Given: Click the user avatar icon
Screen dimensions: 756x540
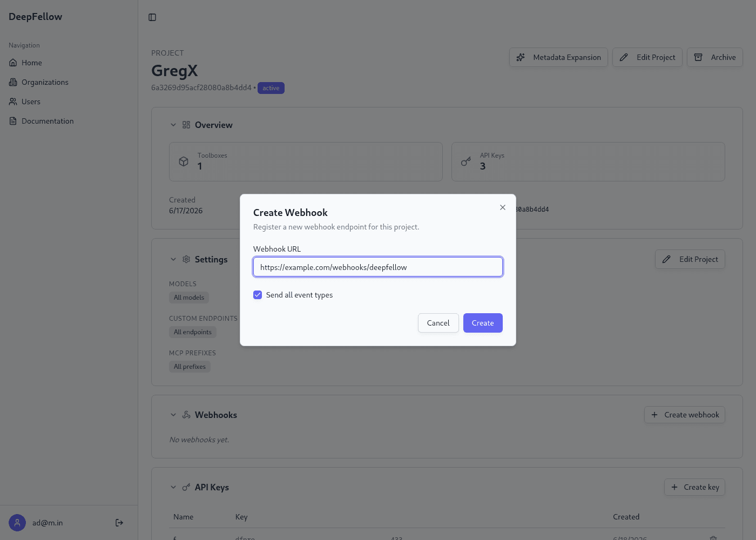Looking at the screenshot, I should [x=17, y=523].
